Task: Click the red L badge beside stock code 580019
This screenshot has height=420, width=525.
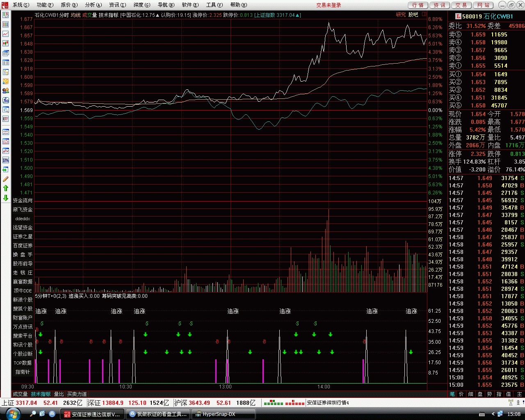Action: [x=458, y=16]
